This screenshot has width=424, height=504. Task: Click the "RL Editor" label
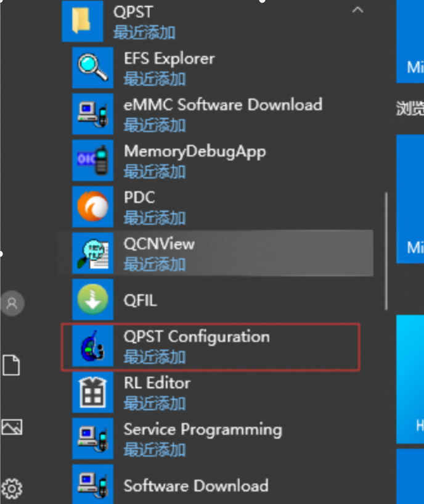point(157,383)
